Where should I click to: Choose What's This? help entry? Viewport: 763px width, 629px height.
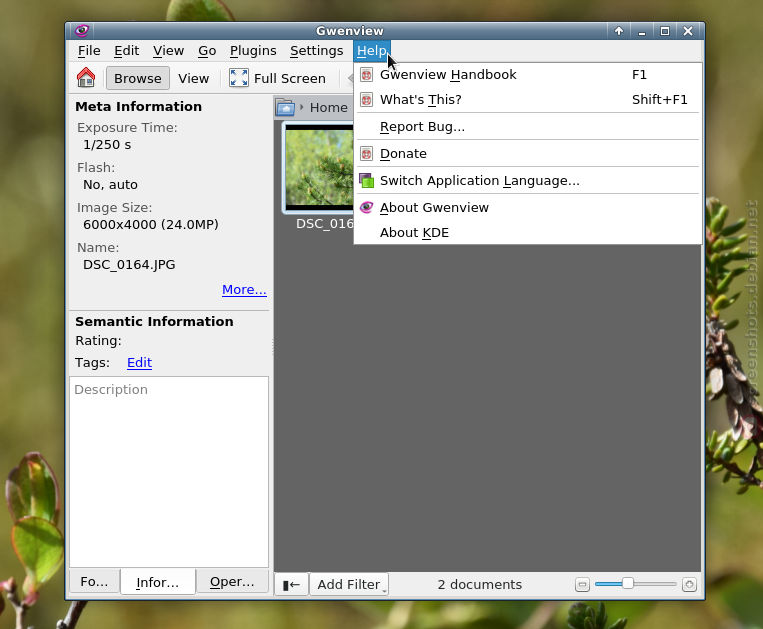(x=528, y=100)
